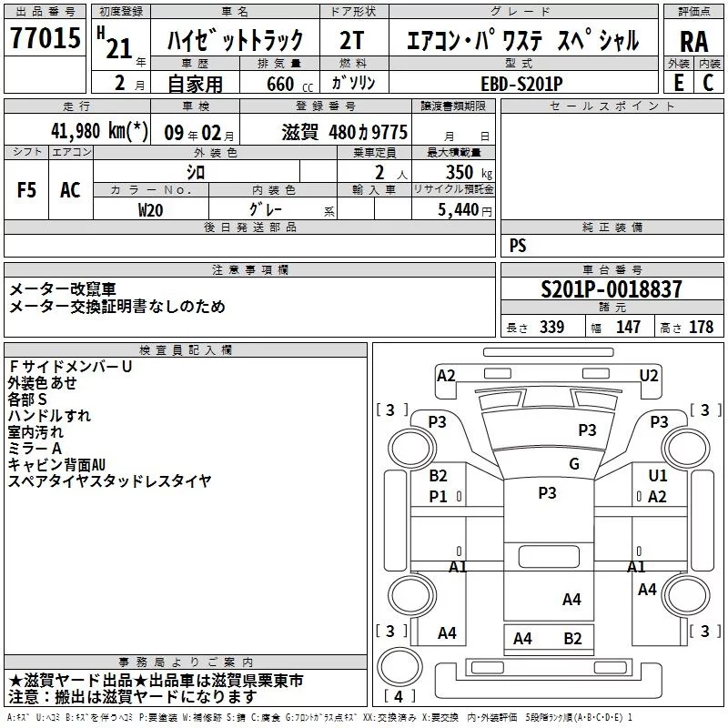Click the W20 color code cell
Screen dimensions: 728x728
tap(151, 209)
